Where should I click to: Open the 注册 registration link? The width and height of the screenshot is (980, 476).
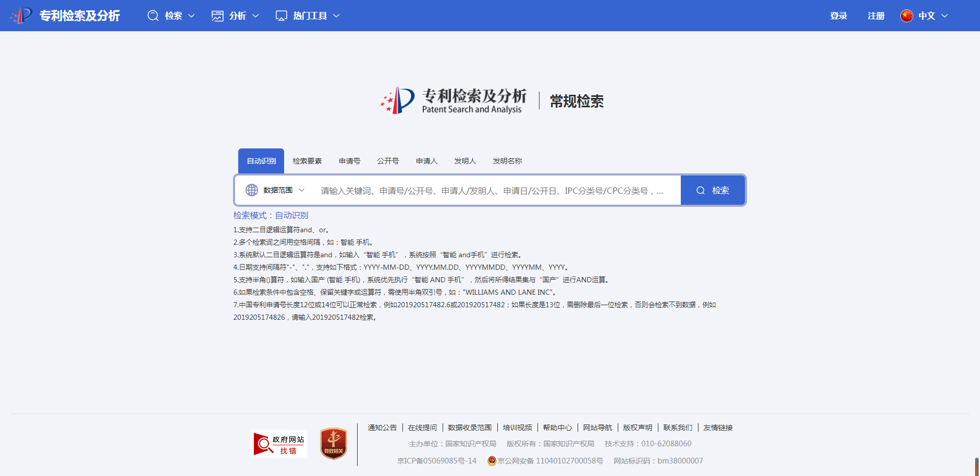(x=876, y=16)
